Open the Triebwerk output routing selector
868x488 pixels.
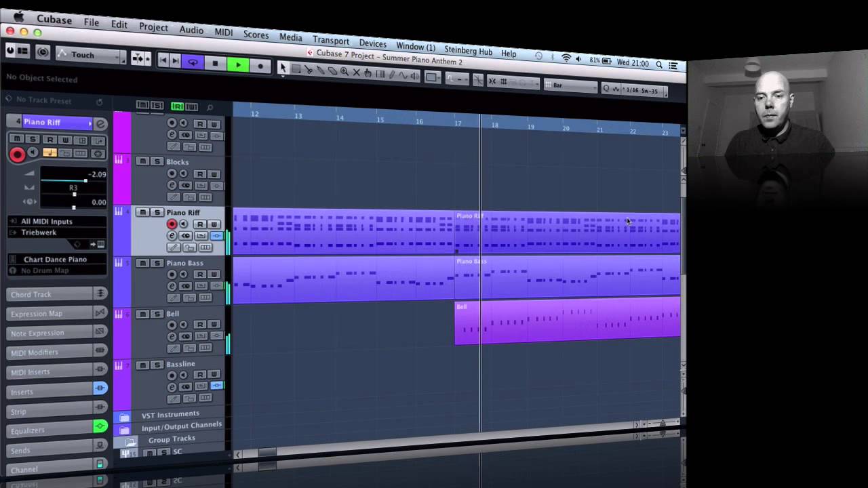coord(57,232)
